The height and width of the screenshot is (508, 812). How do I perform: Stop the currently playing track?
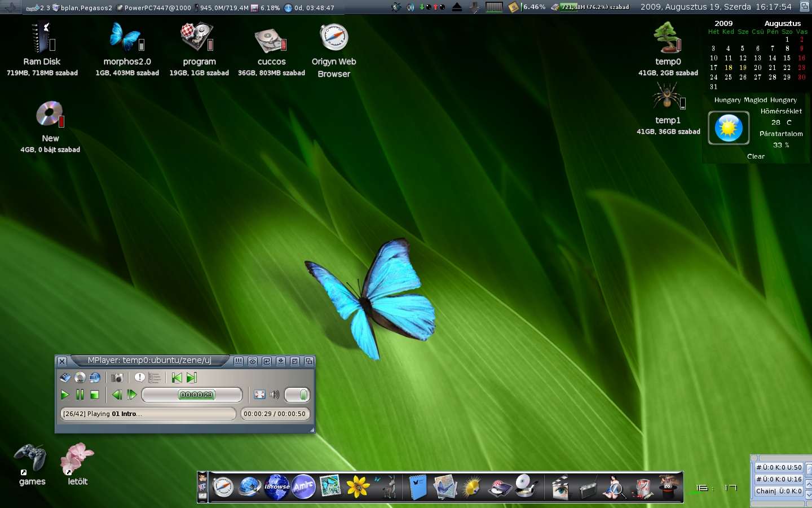point(94,395)
